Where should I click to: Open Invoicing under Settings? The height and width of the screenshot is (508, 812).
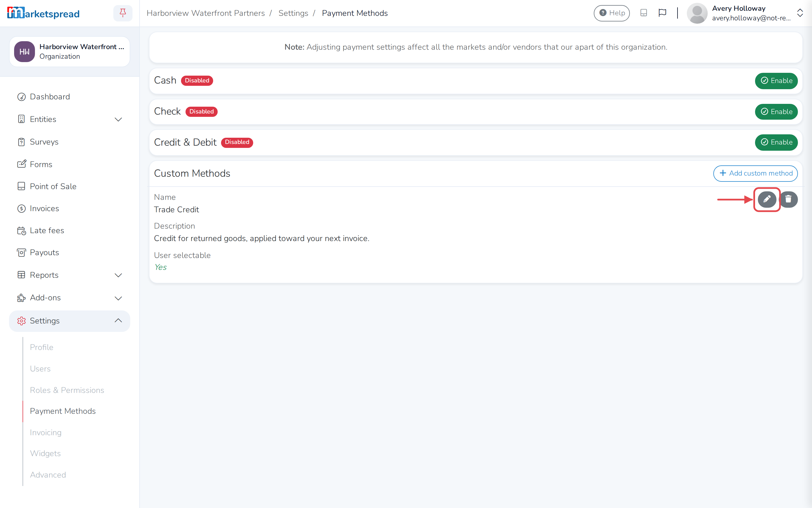pos(46,433)
